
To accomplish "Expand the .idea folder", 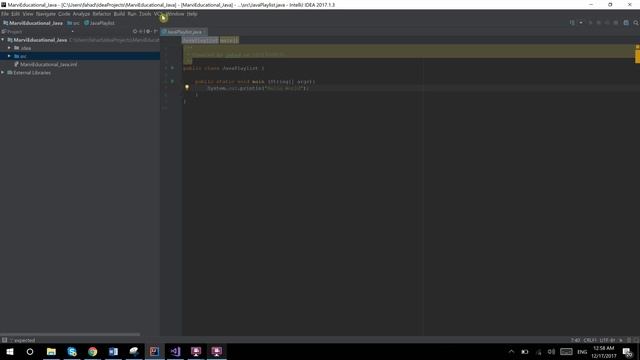I will (x=9, y=48).
